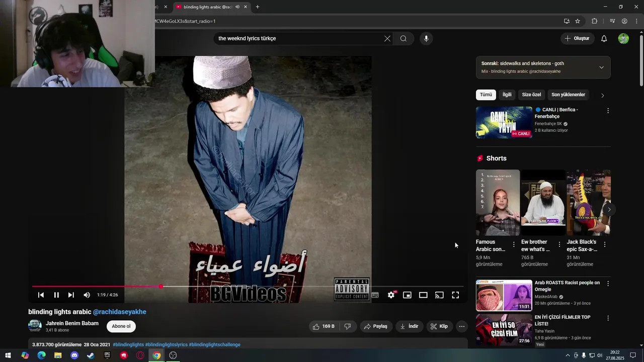Screen dimensions: 644x362
Task: Share the video via Paylaş
Action: pos(375,326)
